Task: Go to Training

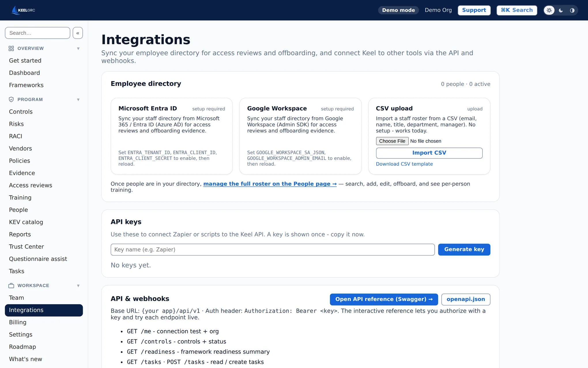Action: 44,198
